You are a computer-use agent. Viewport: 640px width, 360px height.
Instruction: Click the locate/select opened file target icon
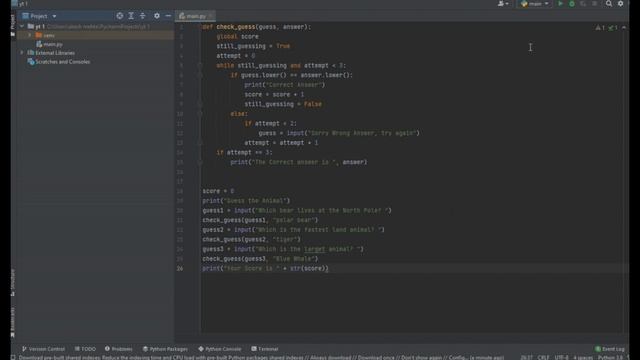pos(120,16)
